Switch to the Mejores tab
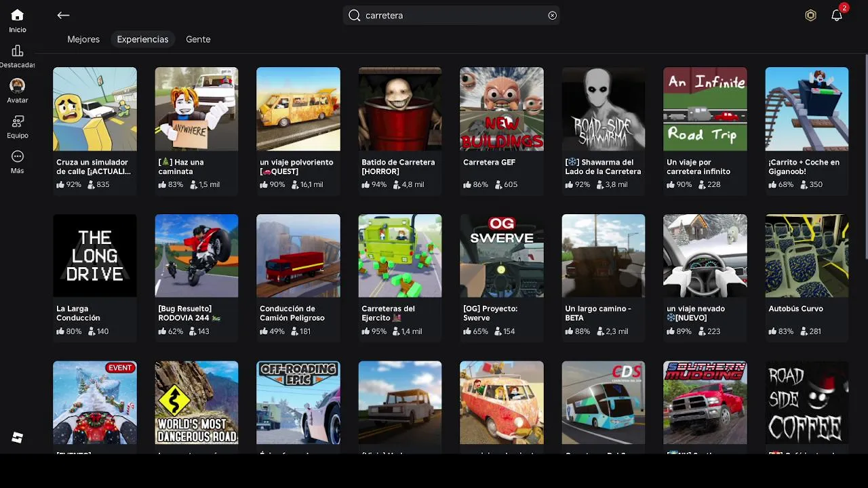 click(83, 39)
